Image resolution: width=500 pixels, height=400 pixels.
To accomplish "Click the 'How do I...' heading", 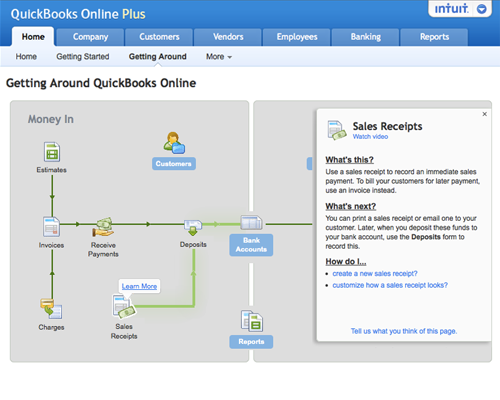I will point(346,262).
